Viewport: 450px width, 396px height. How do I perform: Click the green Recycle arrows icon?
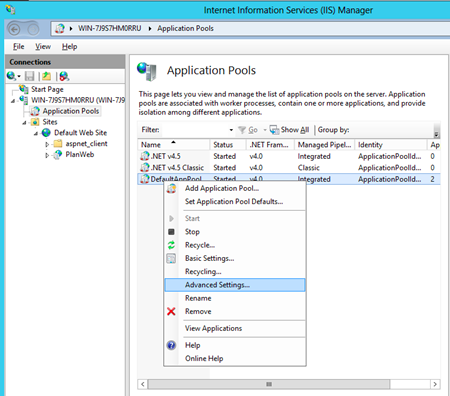171,245
